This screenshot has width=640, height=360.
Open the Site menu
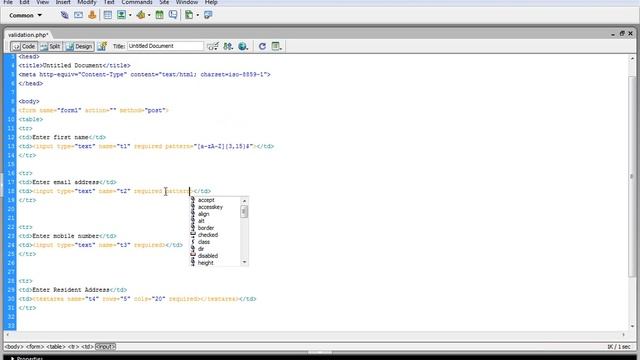coord(164,2)
